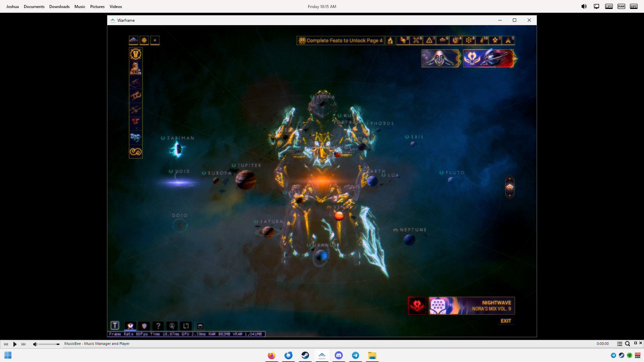
Task: Open tripod icon with counter 0
Action: coord(508,41)
